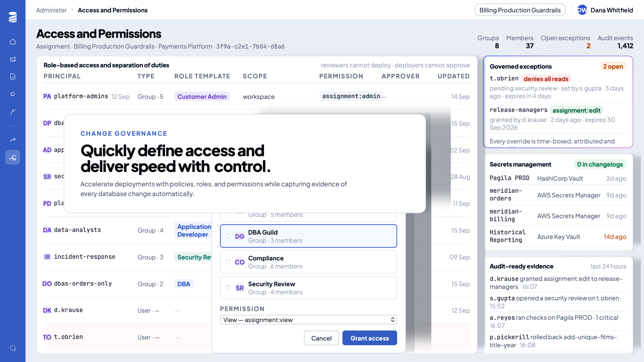The height and width of the screenshot is (362, 644).
Task: Select the Compliance radio button
Action: pos(228,262)
